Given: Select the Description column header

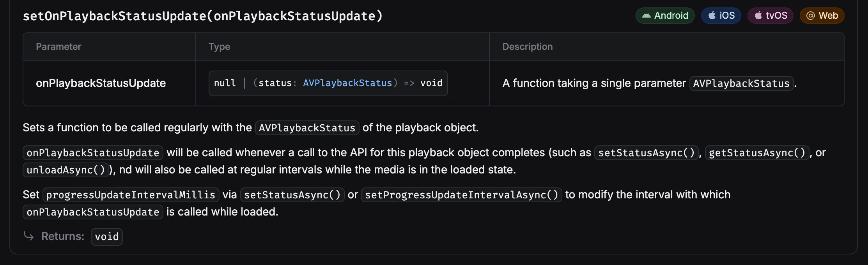Looking at the screenshot, I should [x=527, y=47].
